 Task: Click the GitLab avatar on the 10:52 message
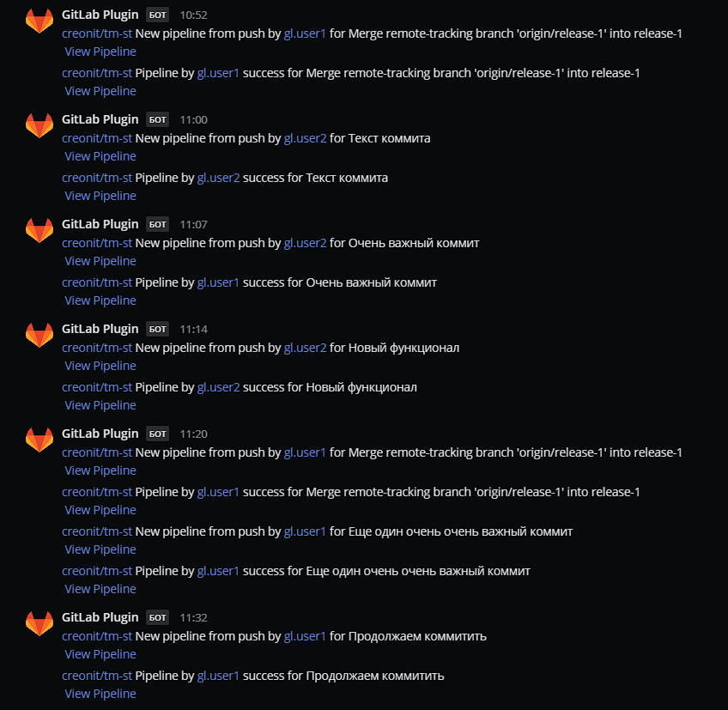point(39,21)
